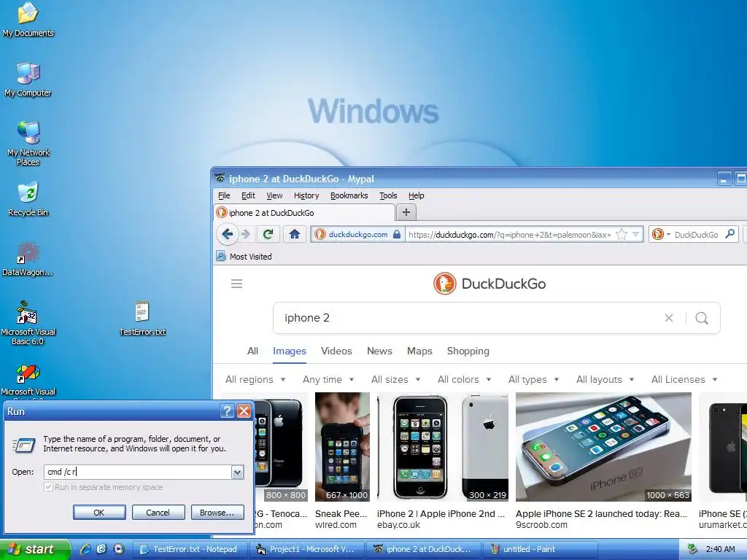Switch to the News results tab

379,351
